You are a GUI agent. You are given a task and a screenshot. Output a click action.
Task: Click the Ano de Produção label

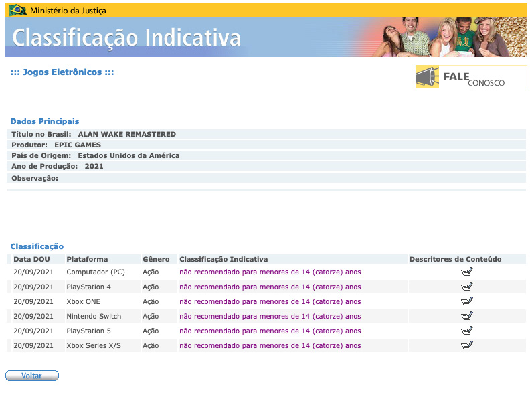click(44, 166)
